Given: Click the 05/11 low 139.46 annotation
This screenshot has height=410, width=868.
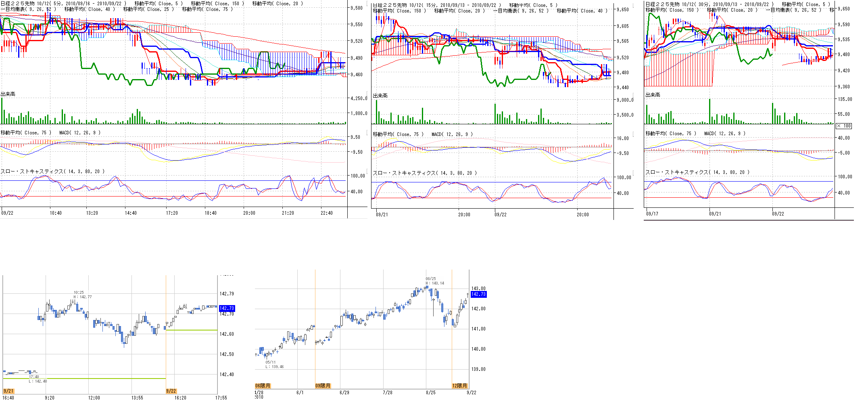Looking at the screenshot, I should point(274,364).
